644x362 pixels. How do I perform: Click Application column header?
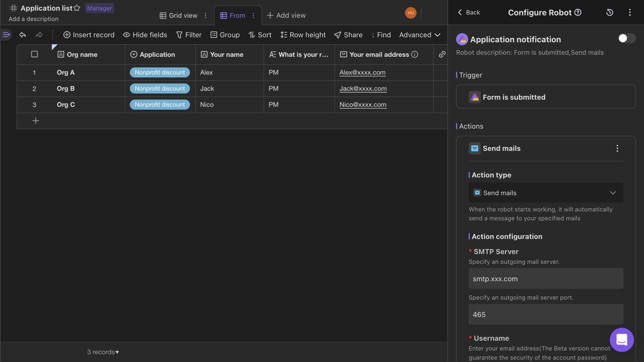(x=160, y=54)
